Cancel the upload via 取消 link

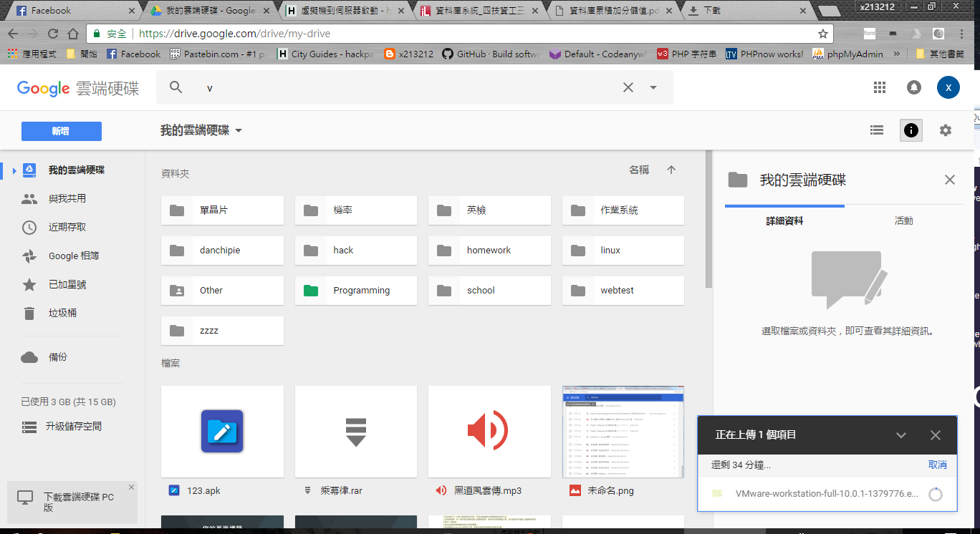click(x=937, y=465)
